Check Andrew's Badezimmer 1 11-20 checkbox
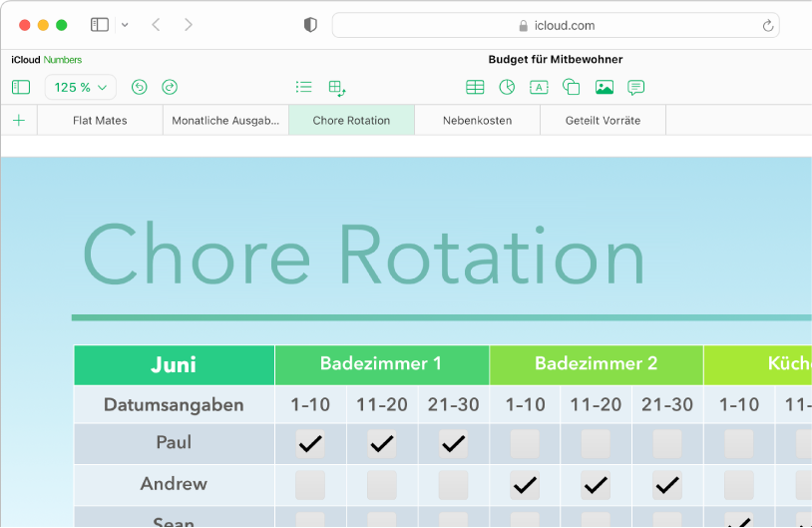 point(382,485)
